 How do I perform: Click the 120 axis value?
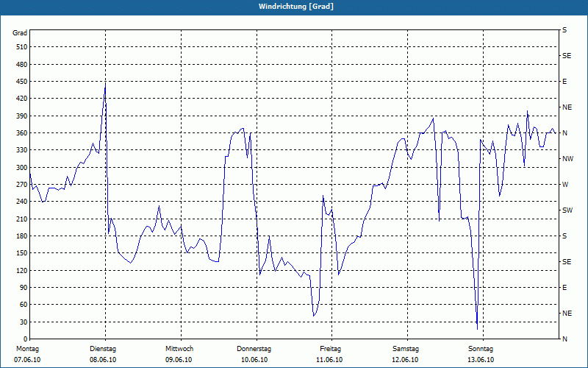(x=21, y=270)
